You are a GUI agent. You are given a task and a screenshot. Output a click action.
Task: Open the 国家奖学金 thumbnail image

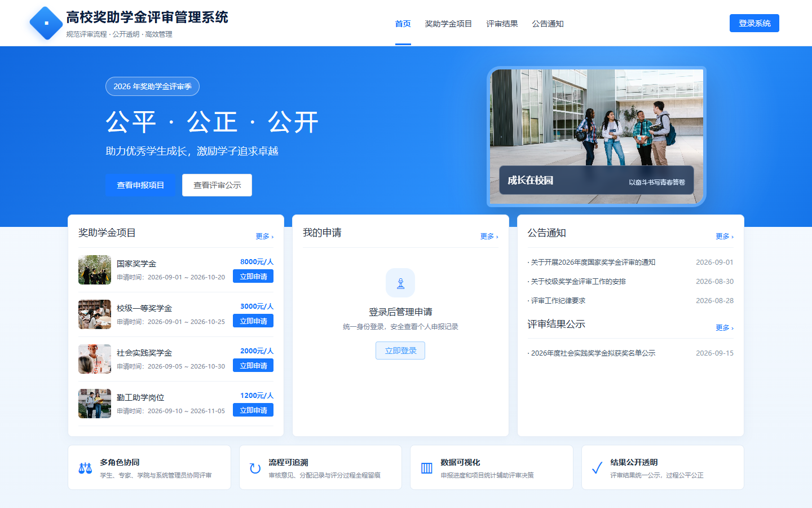point(95,270)
